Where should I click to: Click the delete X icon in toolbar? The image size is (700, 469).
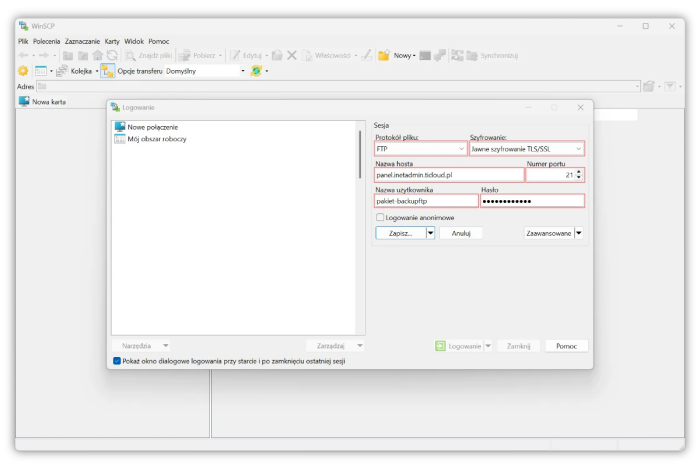[x=292, y=55]
